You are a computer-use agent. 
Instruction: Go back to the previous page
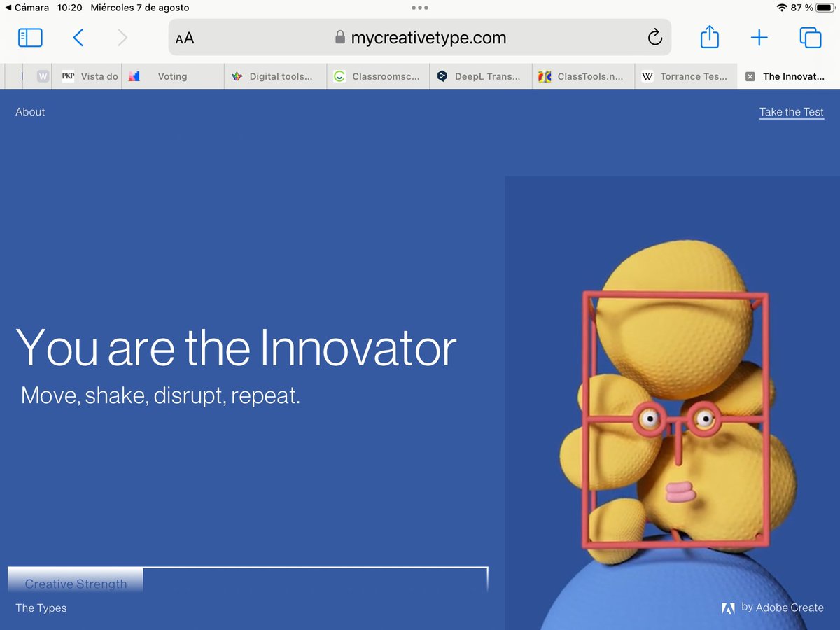click(78, 38)
